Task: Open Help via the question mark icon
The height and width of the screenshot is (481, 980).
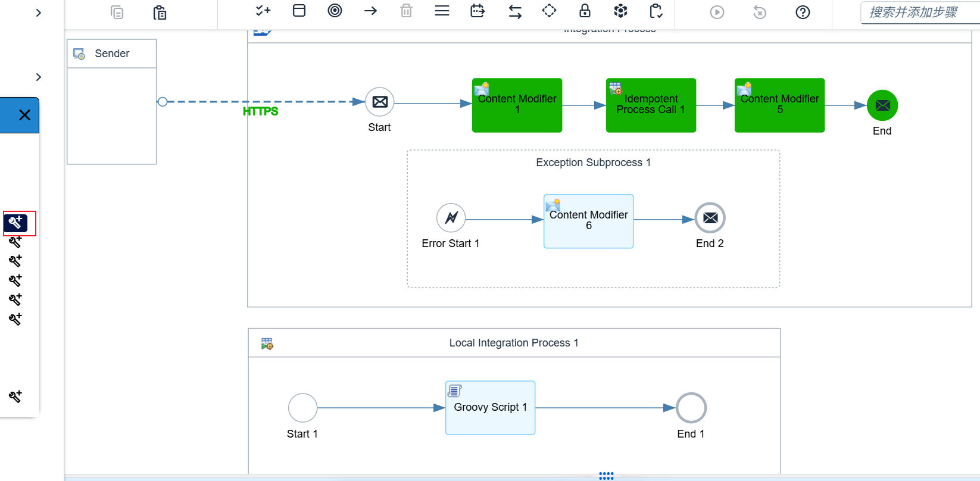Action: pyautogui.click(x=803, y=13)
